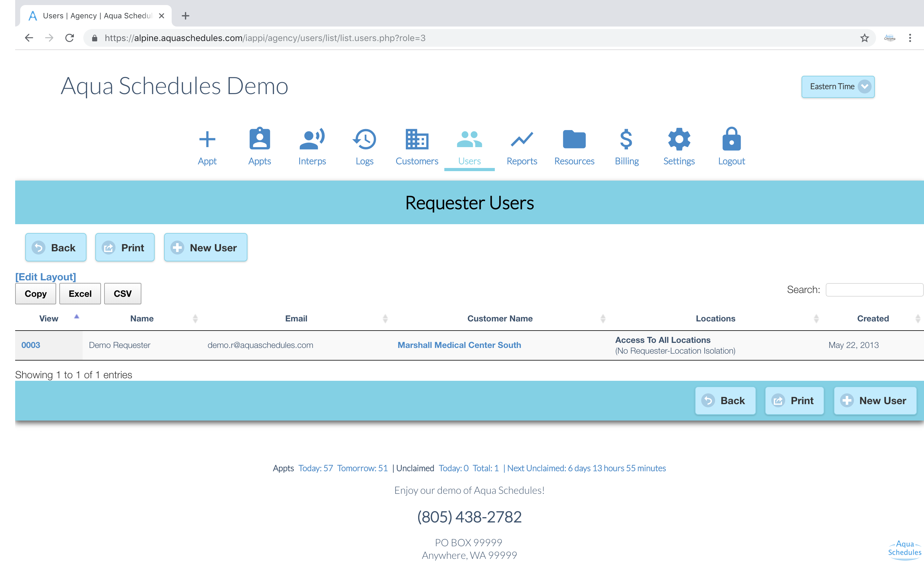The image size is (924, 586).
Task: Click the Search input field
Action: coord(874,290)
